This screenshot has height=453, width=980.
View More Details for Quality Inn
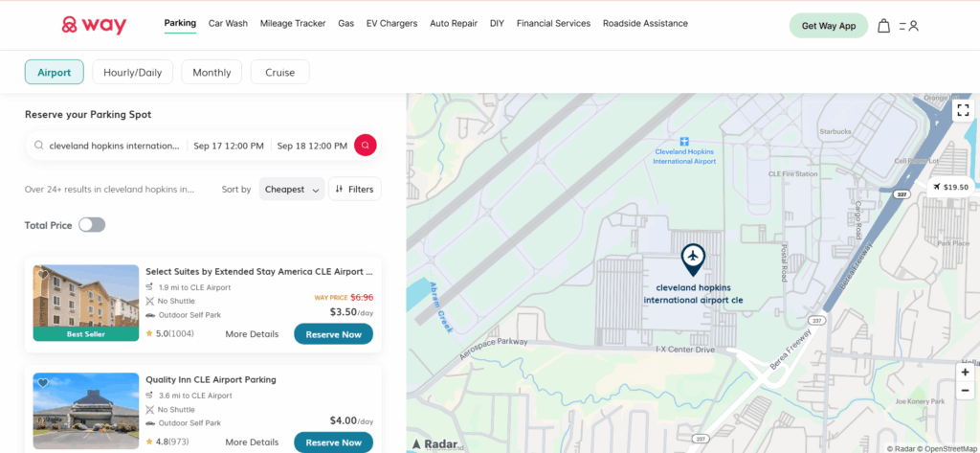pos(252,442)
